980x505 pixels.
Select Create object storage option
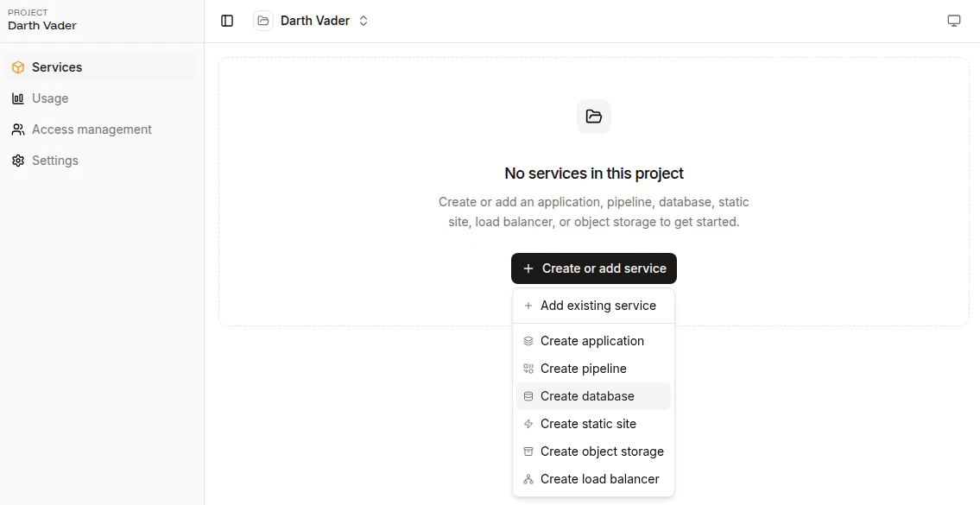594,451
